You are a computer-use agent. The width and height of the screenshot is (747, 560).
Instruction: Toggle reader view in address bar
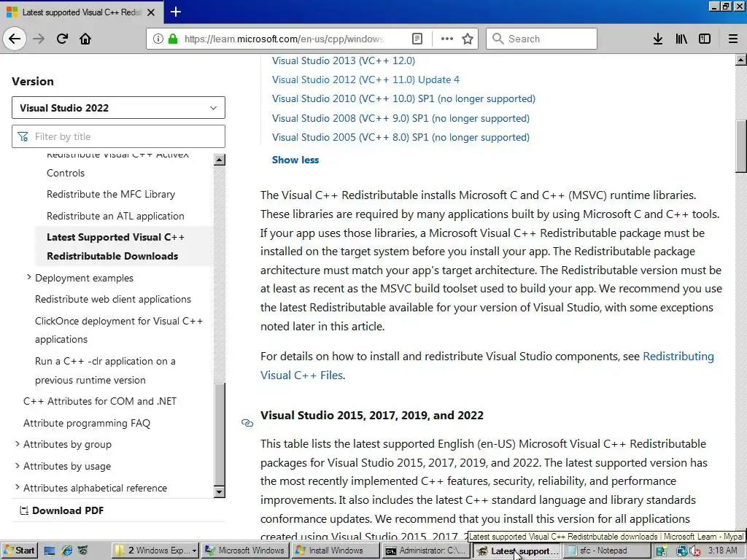pos(417,39)
